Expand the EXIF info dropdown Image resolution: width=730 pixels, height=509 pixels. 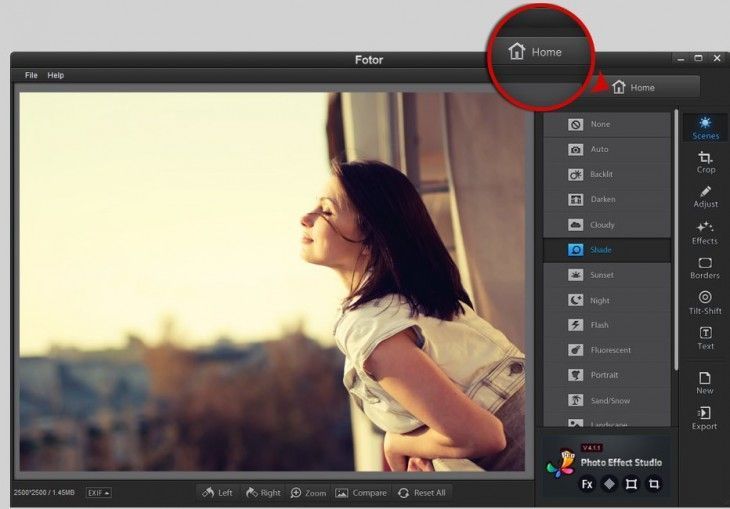point(99,493)
